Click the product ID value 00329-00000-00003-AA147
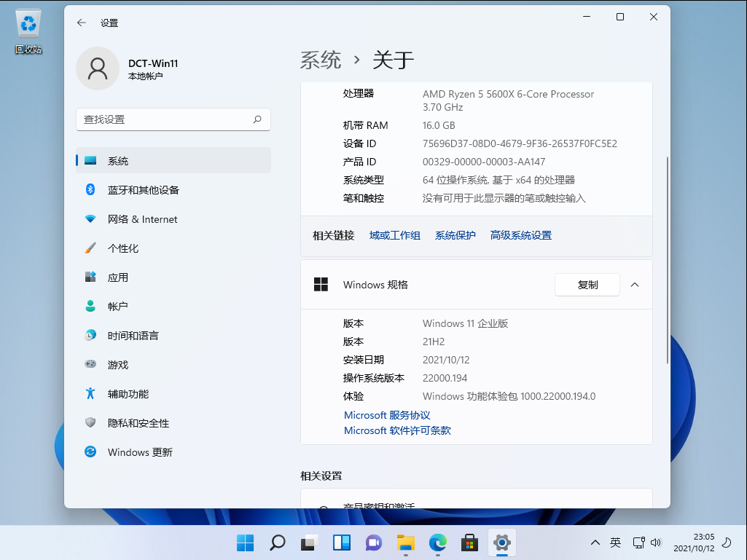 point(484,162)
